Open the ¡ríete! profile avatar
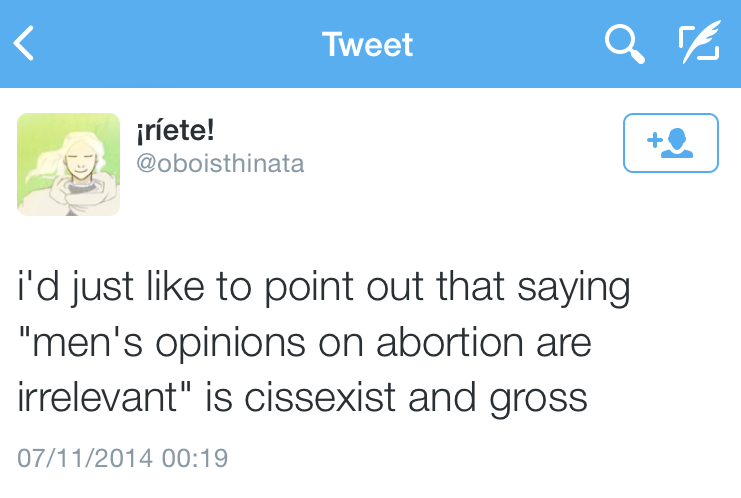The image size is (741, 498). (x=68, y=165)
